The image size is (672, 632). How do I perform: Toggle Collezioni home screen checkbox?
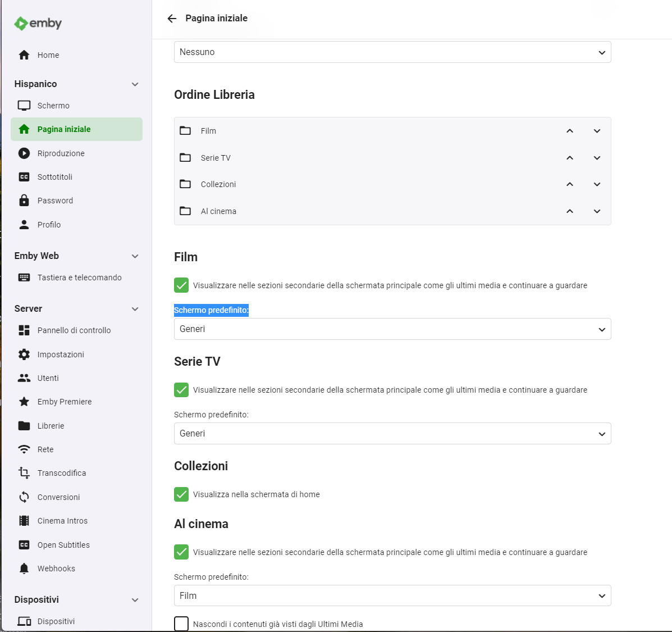point(181,494)
